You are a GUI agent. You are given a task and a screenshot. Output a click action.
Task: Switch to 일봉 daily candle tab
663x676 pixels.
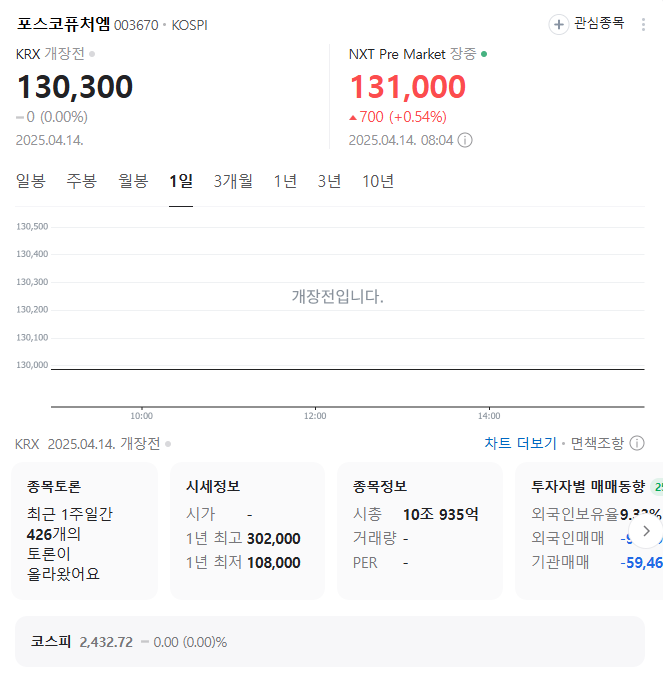31,181
